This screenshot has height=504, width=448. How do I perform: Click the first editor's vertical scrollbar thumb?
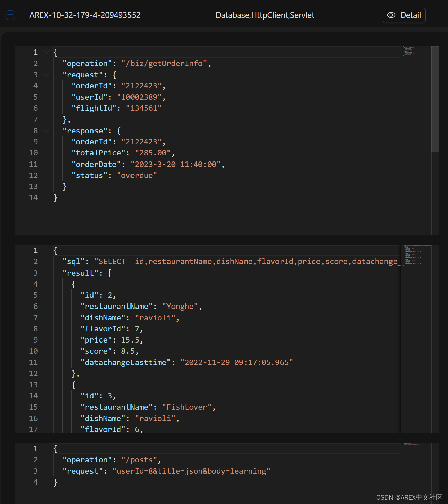pyautogui.click(x=435, y=99)
